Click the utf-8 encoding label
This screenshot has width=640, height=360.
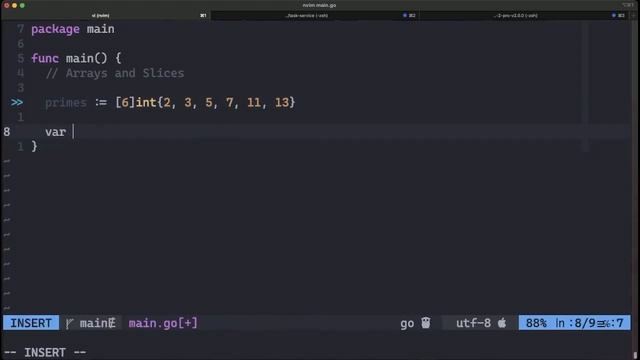click(x=473, y=323)
